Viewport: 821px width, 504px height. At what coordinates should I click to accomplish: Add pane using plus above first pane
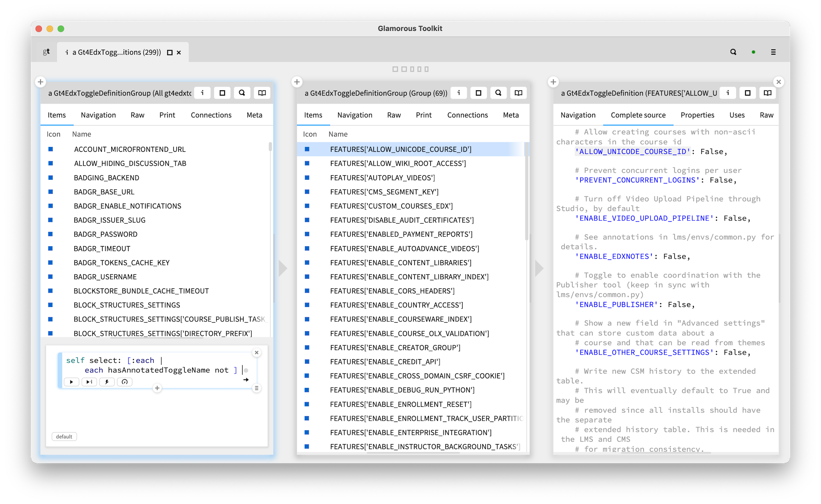(41, 82)
